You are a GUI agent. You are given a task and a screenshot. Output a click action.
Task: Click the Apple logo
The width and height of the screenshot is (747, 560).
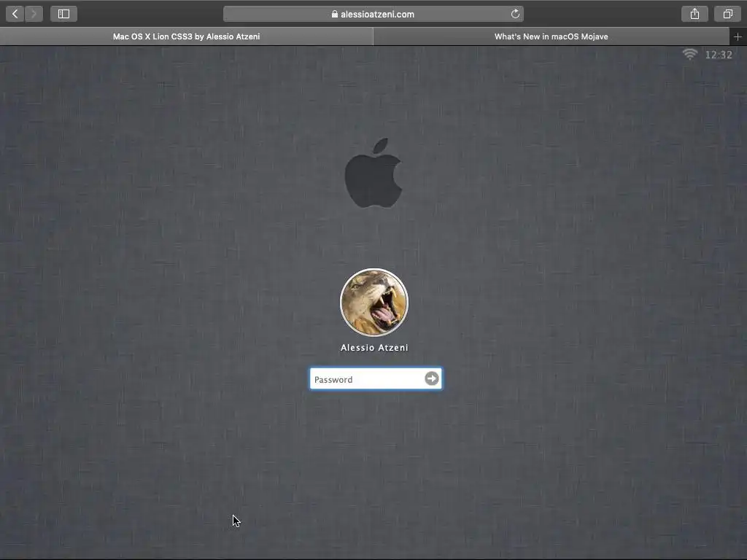click(x=373, y=173)
